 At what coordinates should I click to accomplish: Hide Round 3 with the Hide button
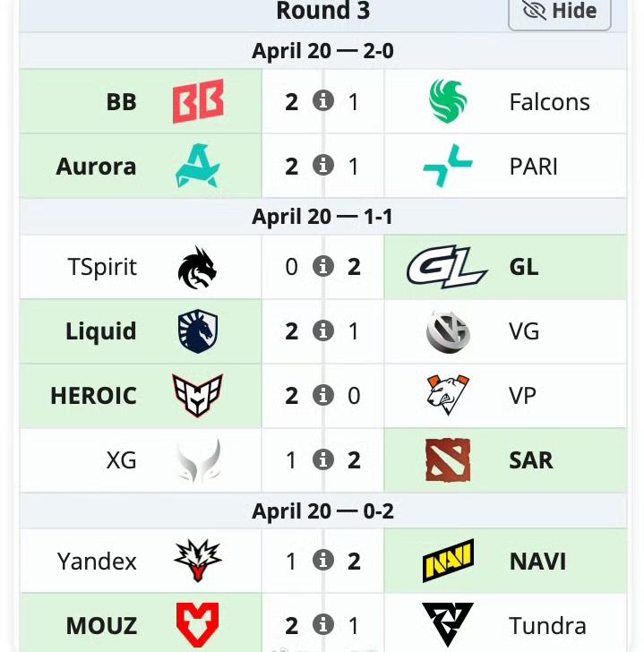pos(560,12)
